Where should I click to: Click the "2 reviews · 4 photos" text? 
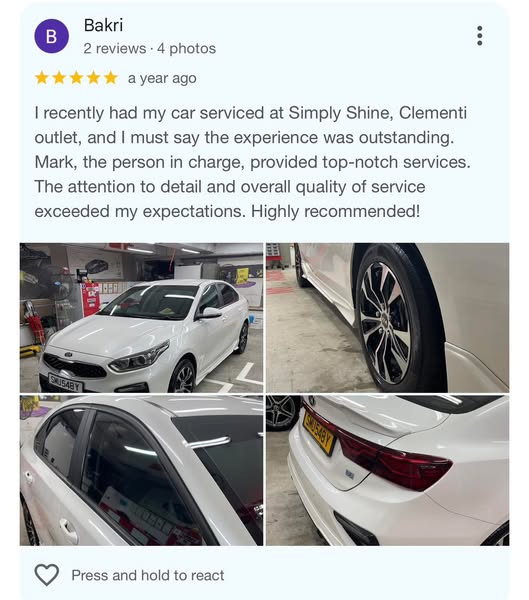pos(150,49)
